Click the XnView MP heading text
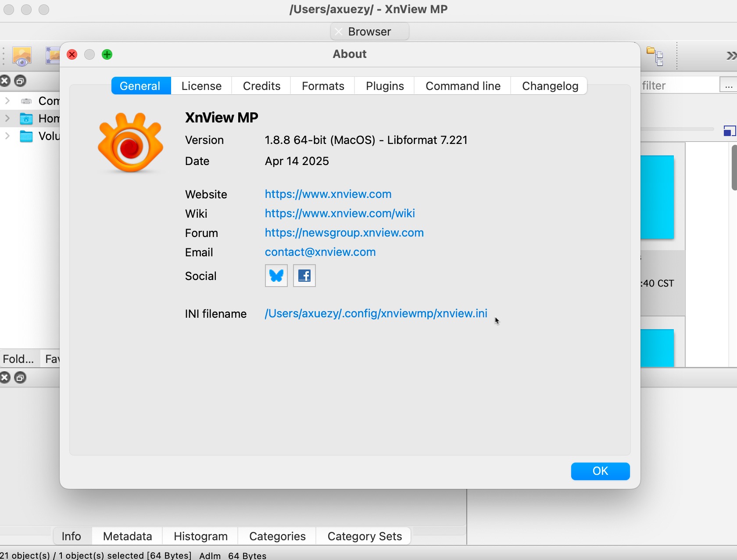The image size is (737, 560). [222, 118]
